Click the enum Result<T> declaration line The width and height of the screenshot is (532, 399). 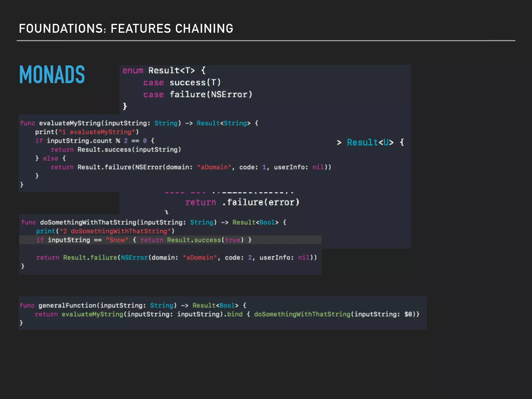(x=164, y=71)
